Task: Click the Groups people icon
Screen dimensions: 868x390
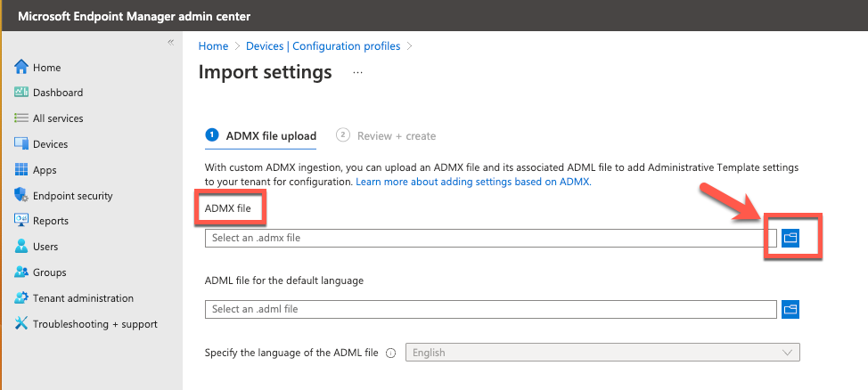Action: (x=21, y=272)
